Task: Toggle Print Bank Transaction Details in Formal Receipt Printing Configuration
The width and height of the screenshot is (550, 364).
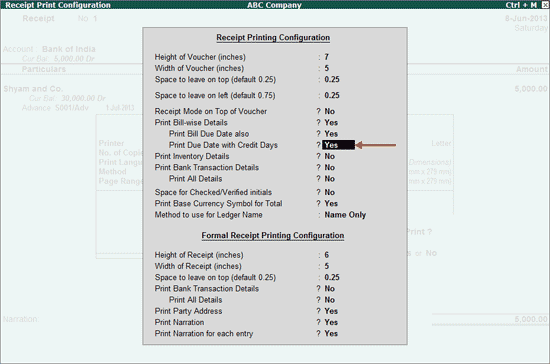Action: (x=329, y=289)
